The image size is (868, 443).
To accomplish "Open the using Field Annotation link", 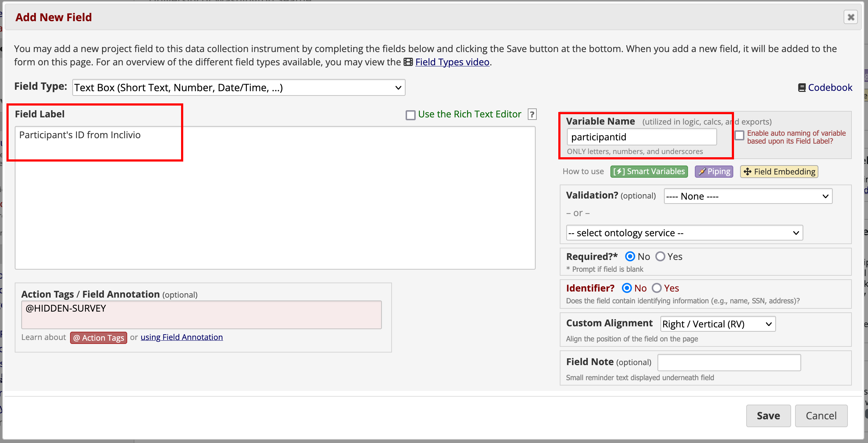I will (181, 337).
